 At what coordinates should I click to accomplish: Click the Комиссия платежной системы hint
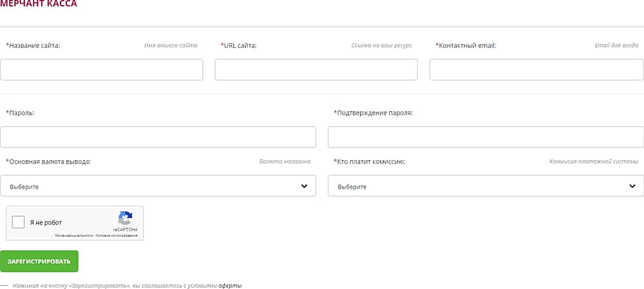[x=594, y=162]
